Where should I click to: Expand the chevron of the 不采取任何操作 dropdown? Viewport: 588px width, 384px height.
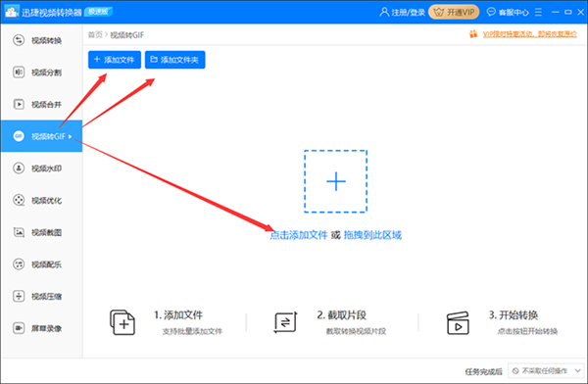coord(577,371)
